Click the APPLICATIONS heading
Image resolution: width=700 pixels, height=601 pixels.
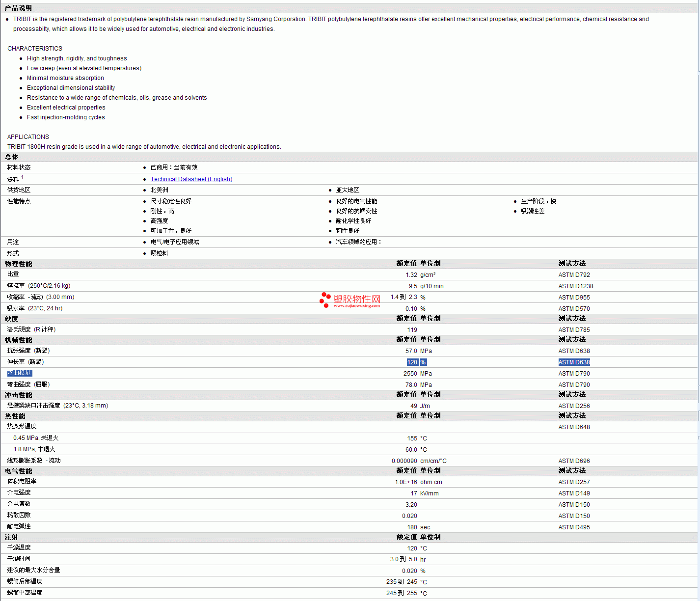[x=28, y=137]
